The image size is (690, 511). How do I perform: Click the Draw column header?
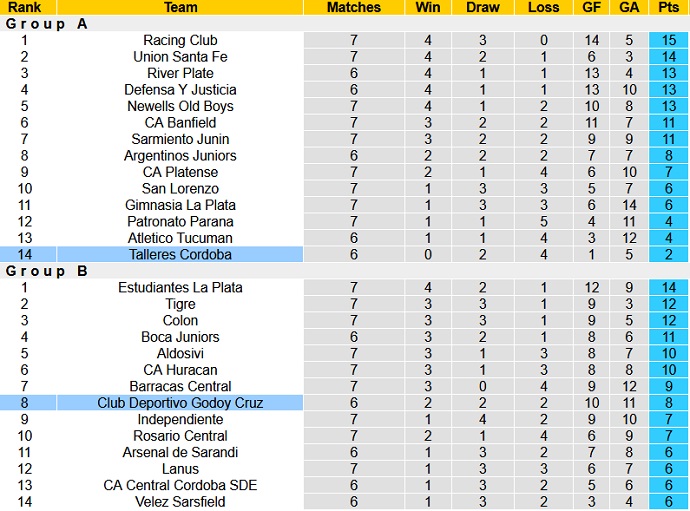483,7
